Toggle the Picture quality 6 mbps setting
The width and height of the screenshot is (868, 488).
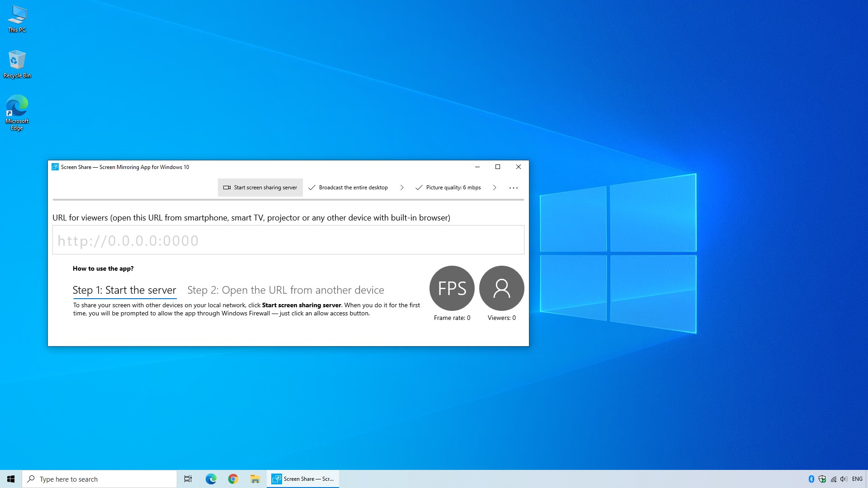coord(454,187)
